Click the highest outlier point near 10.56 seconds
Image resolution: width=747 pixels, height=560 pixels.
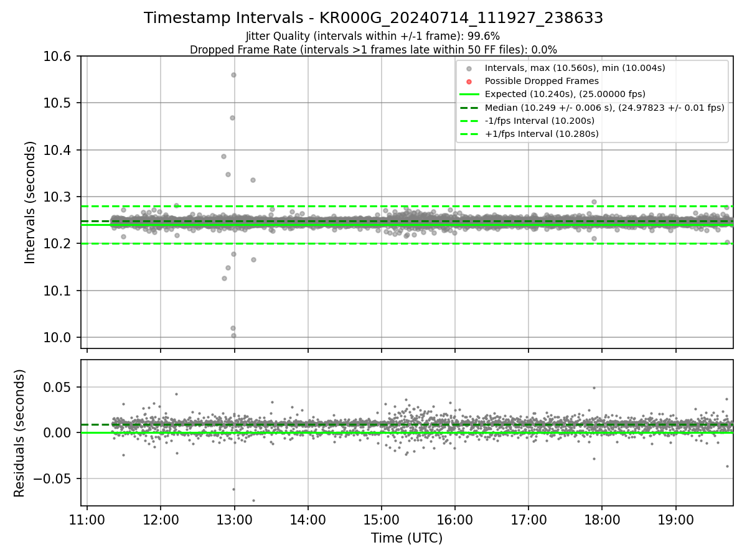point(233,75)
